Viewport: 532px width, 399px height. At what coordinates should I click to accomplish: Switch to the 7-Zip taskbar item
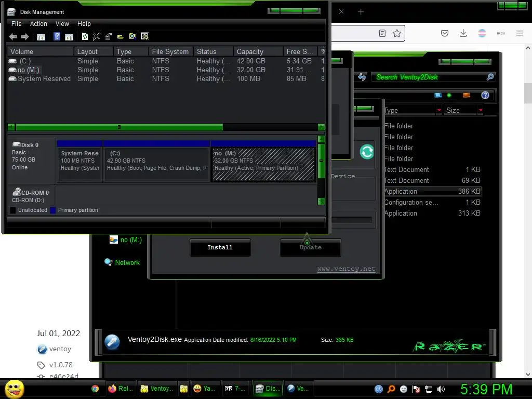(236, 389)
